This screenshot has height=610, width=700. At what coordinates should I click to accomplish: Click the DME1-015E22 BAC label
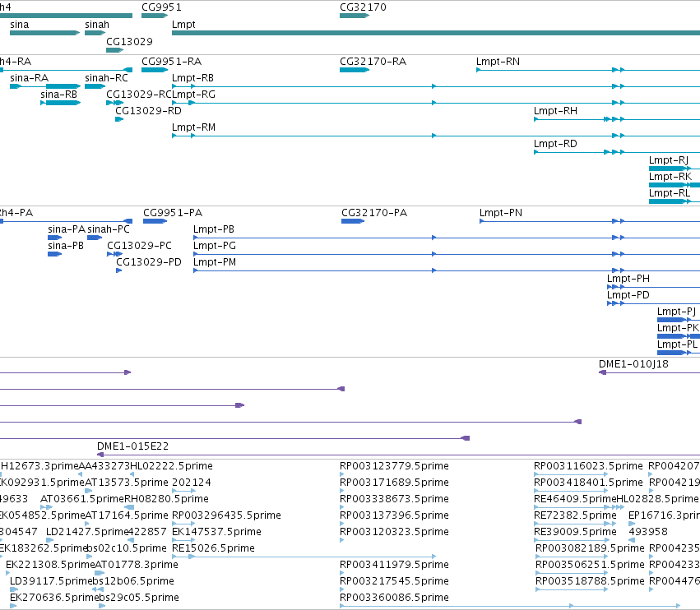(x=133, y=446)
